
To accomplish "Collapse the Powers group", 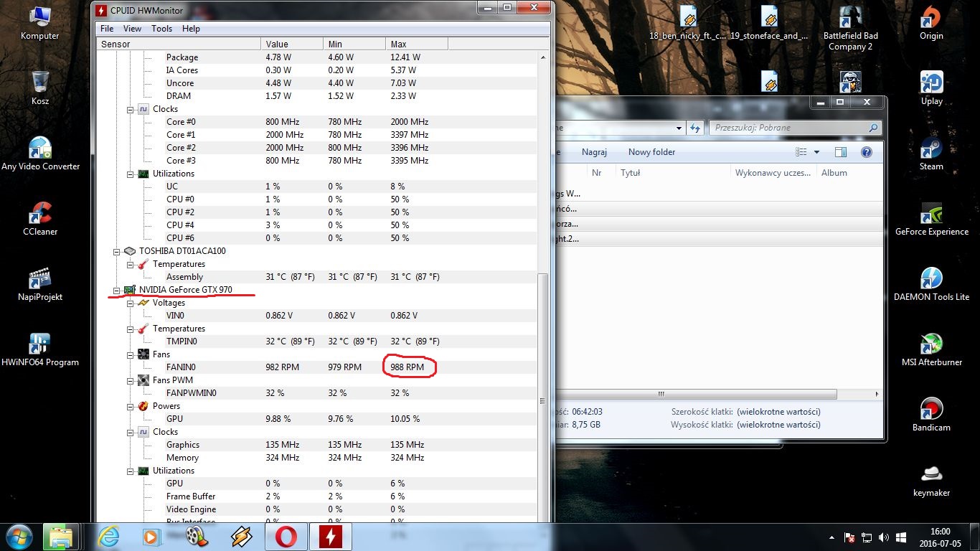I will [x=131, y=406].
